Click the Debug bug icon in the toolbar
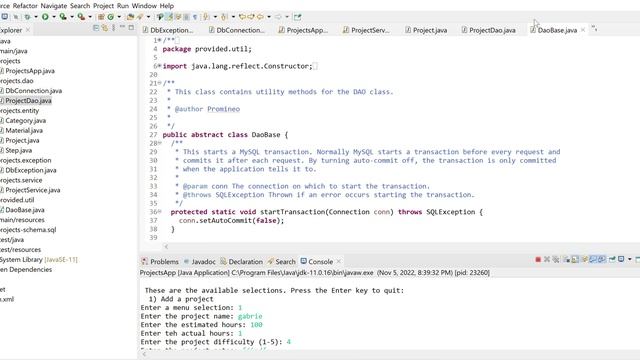Viewport: 640px width, 360px height. pyautogui.click(x=27, y=17)
